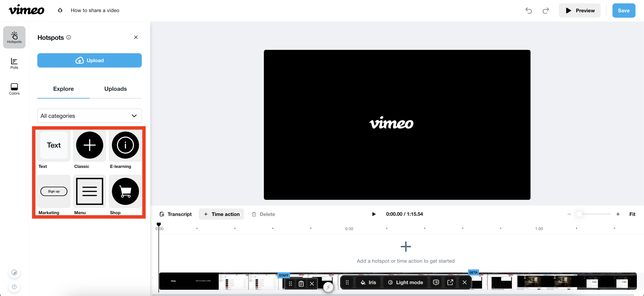Click the Upload hotspot image button

89,60
